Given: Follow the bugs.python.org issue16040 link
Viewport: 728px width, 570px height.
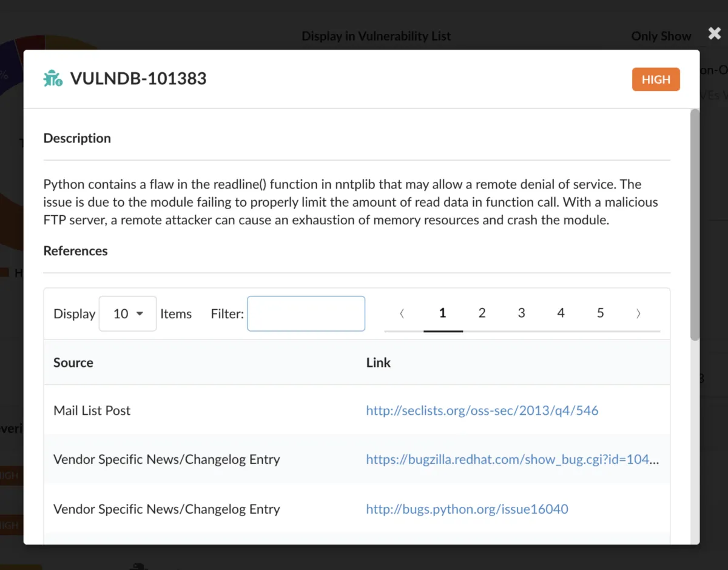Looking at the screenshot, I should tap(467, 509).
